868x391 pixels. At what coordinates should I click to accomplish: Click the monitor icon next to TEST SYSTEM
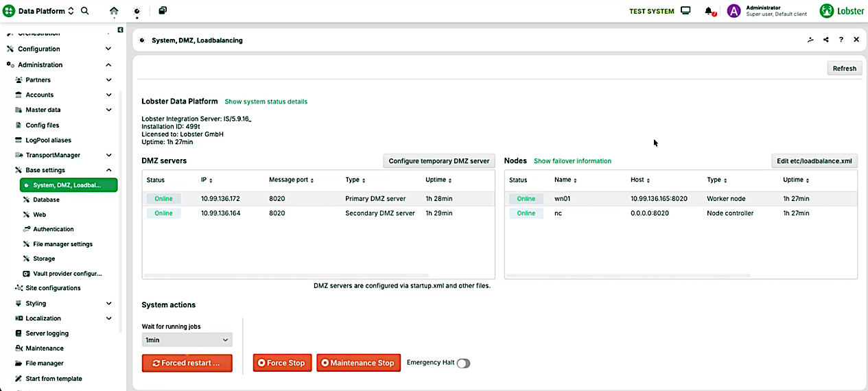685,11
